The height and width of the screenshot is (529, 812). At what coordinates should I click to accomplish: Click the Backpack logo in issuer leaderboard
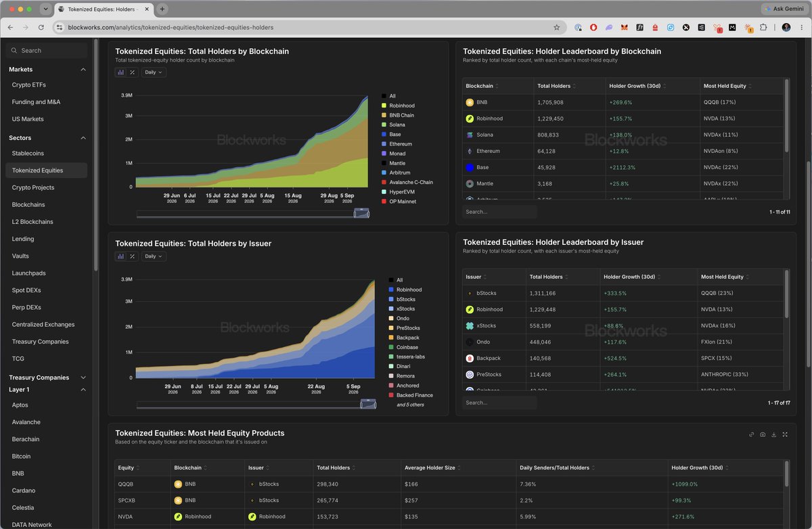(x=470, y=358)
